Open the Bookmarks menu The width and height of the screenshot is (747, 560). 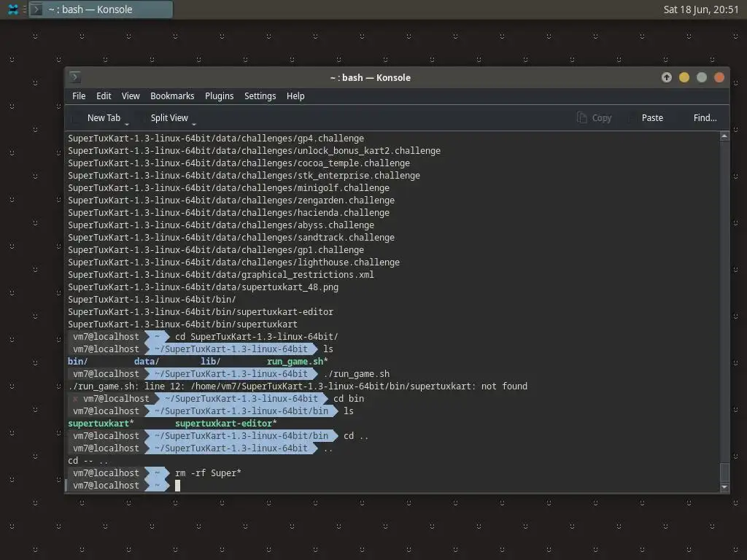click(x=172, y=96)
